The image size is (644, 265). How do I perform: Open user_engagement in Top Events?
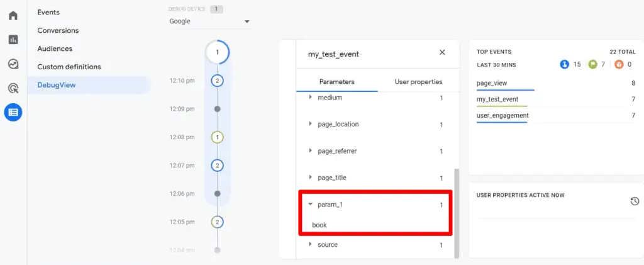(502, 115)
